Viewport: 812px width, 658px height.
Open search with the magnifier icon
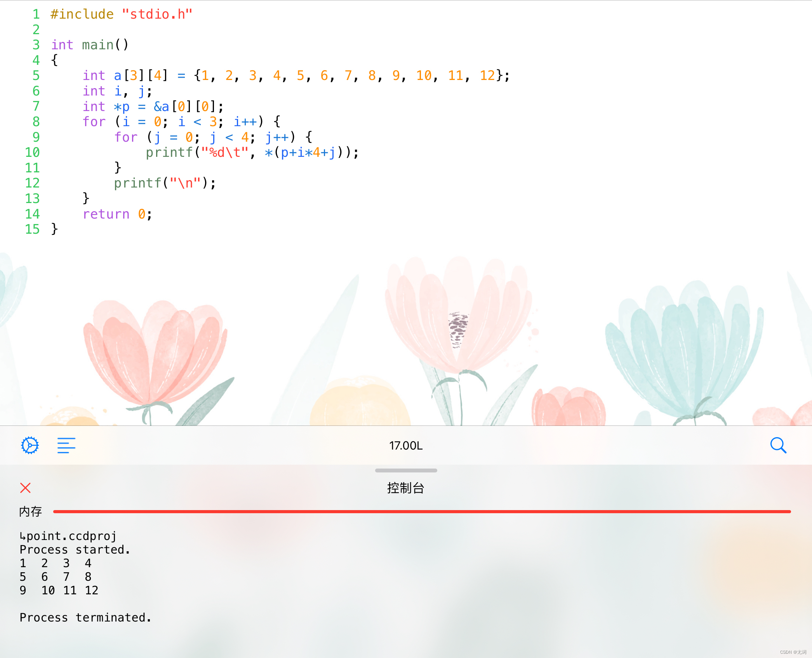point(778,445)
